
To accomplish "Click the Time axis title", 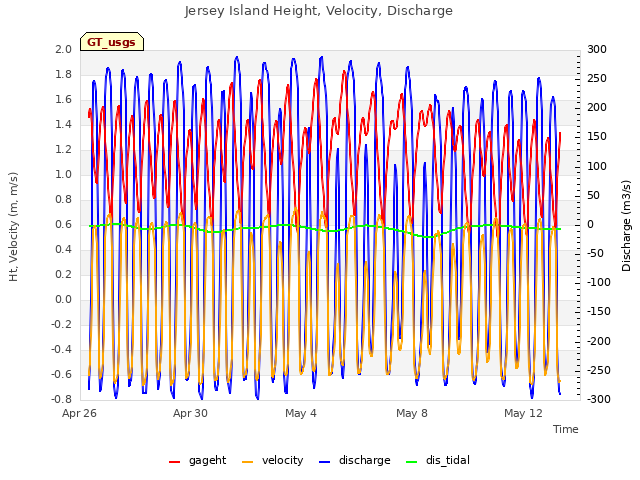I will [x=566, y=429].
